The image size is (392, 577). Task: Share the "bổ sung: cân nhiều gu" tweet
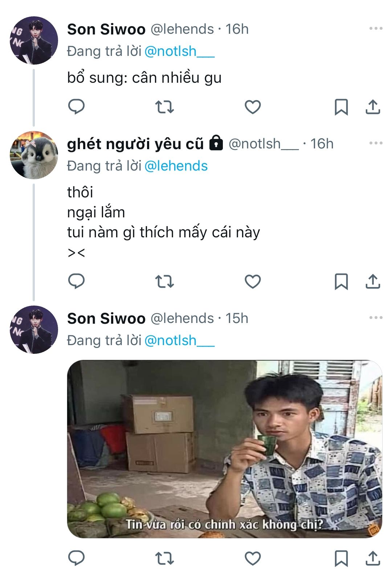click(x=373, y=107)
